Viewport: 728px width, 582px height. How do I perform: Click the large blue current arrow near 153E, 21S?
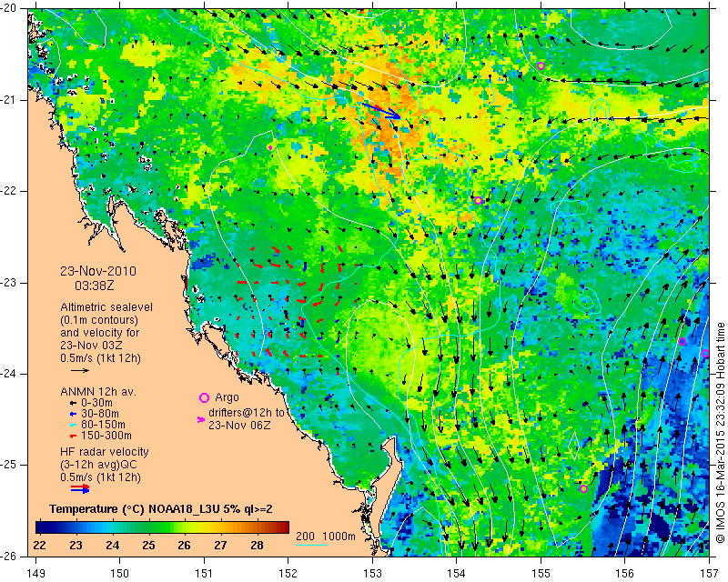[381, 110]
